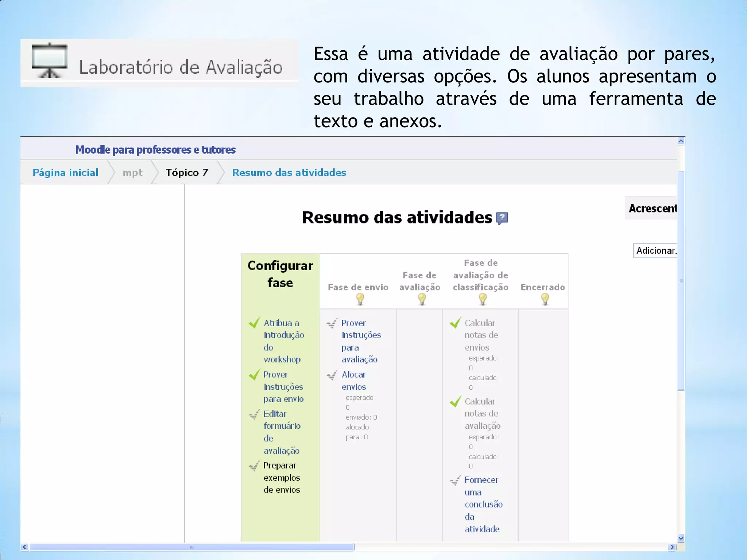Click the vertical scrollbar thumb
The height and width of the screenshot is (560, 747).
(681, 281)
